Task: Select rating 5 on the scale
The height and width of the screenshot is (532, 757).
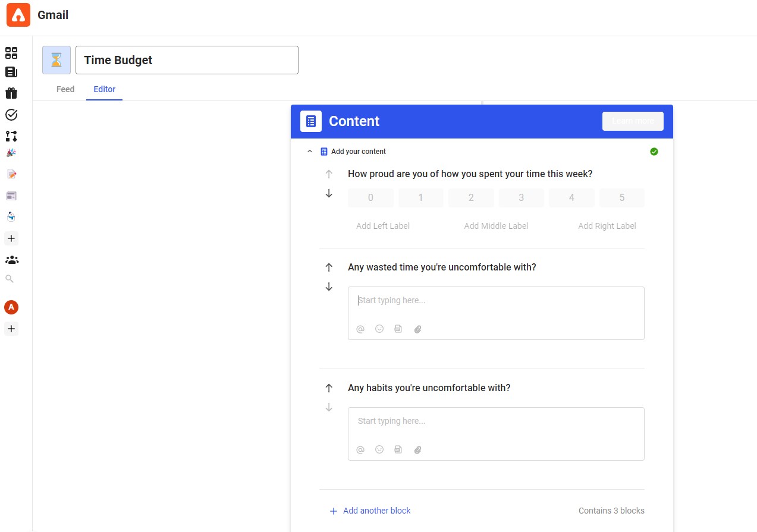Action: pyautogui.click(x=621, y=198)
